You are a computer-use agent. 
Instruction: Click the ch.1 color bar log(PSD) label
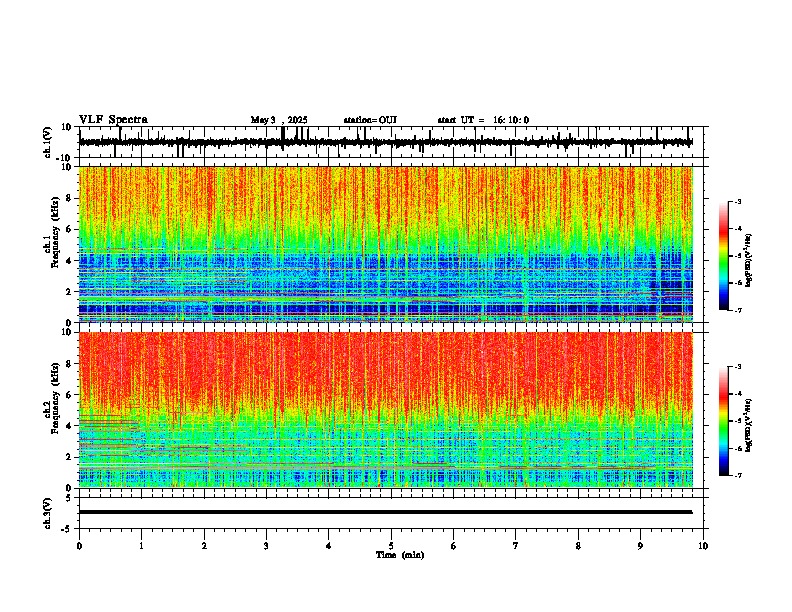748,261
